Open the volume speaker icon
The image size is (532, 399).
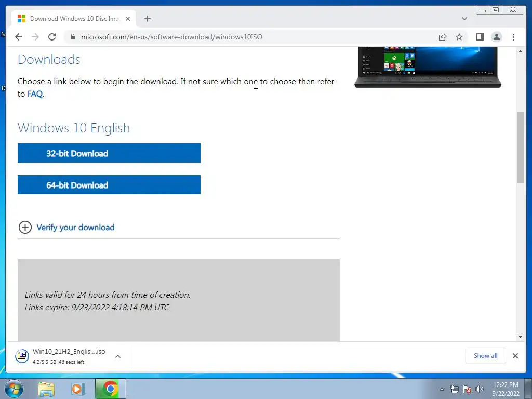[480, 389]
